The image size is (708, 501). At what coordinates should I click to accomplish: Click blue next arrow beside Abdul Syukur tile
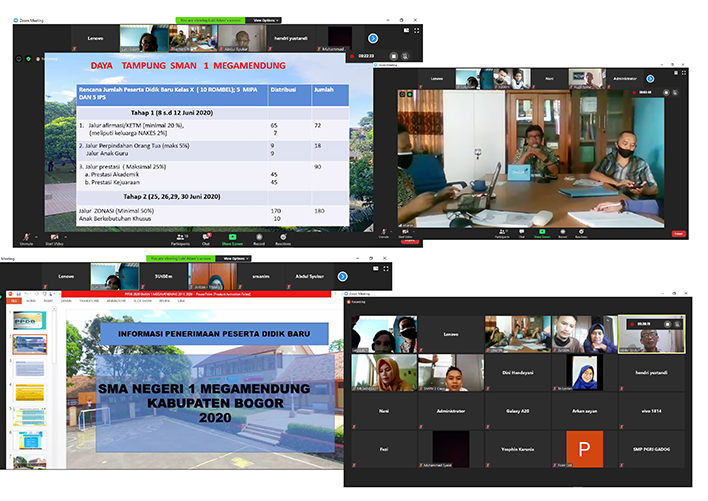click(342, 276)
